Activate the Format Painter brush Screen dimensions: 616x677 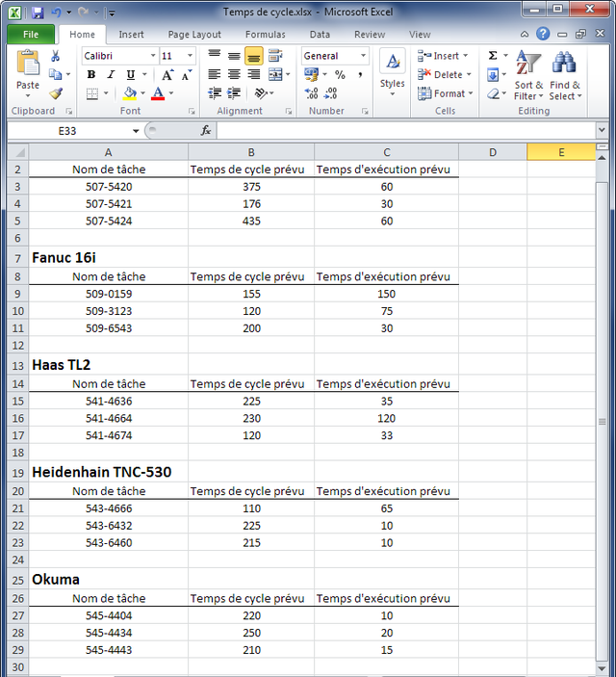click(55, 93)
